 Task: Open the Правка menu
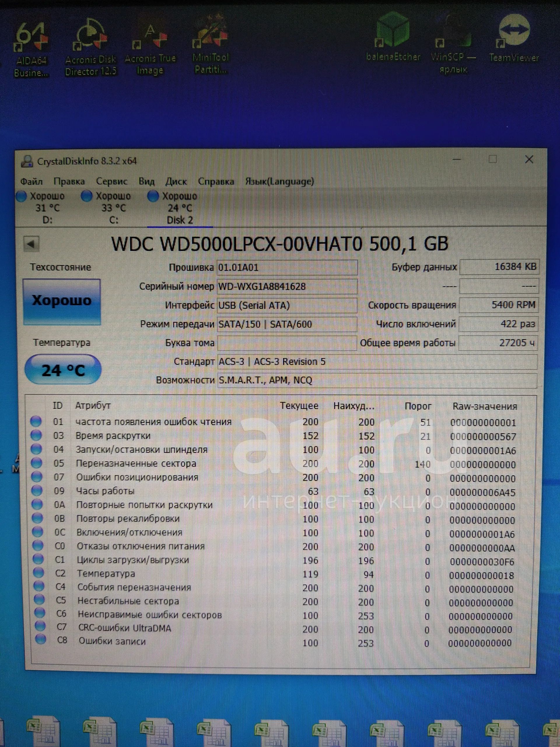click(69, 182)
